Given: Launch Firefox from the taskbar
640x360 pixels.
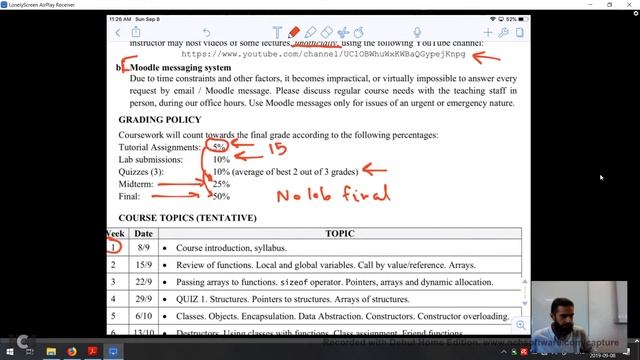Looking at the screenshot, I should pyautogui.click(x=72, y=351).
